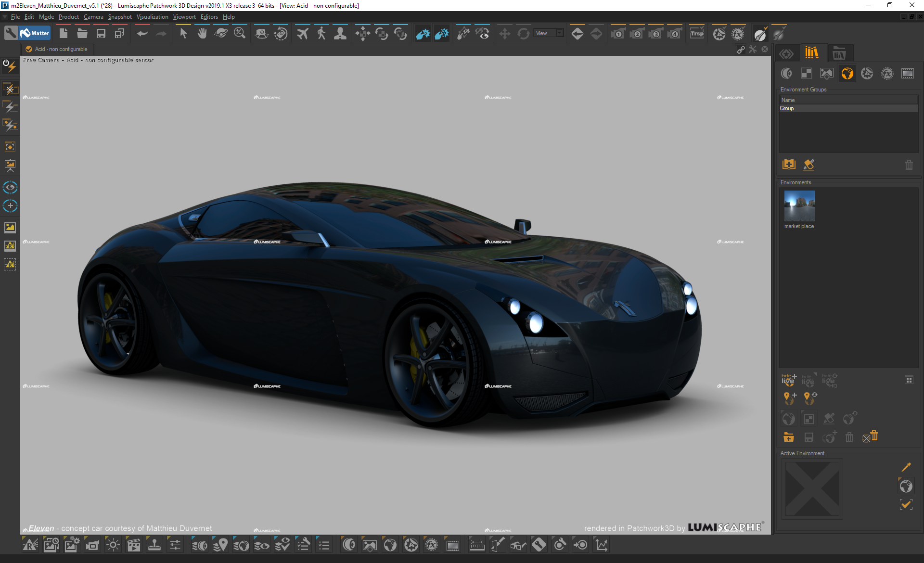Open the ruler measurement tool icon
This screenshot has width=924, height=563.
[x=477, y=545]
